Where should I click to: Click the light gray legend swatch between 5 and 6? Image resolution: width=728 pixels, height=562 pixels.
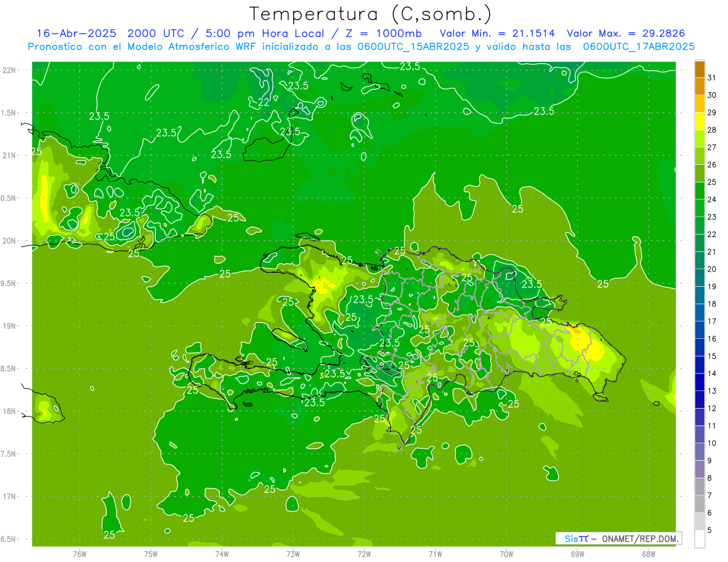click(699, 521)
